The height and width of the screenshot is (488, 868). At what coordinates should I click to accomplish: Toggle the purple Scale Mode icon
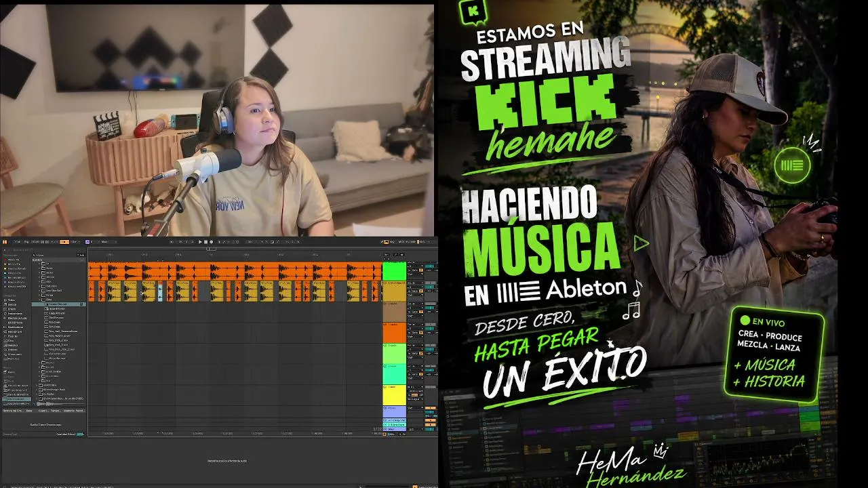(88, 242)
